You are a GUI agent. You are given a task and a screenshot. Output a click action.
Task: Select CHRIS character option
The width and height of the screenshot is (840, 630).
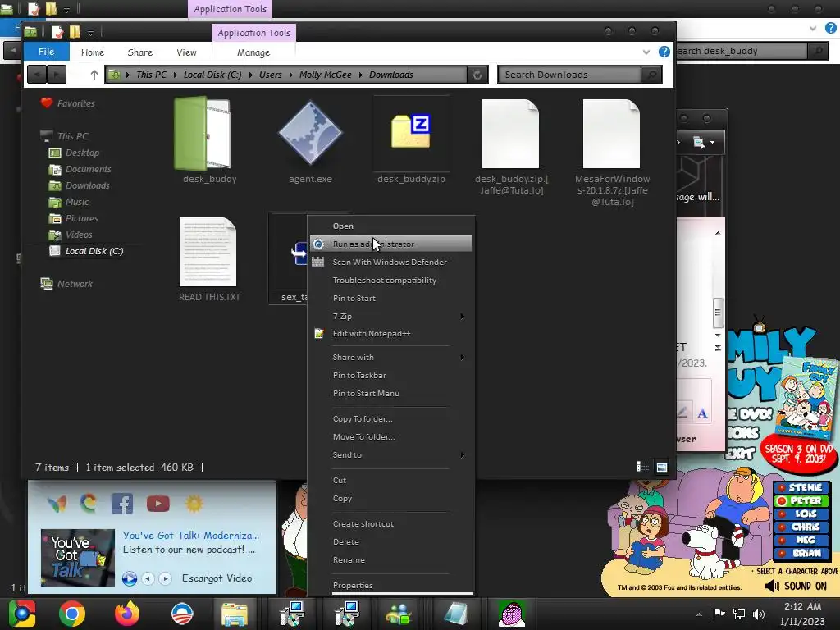(x=801, y=527)
